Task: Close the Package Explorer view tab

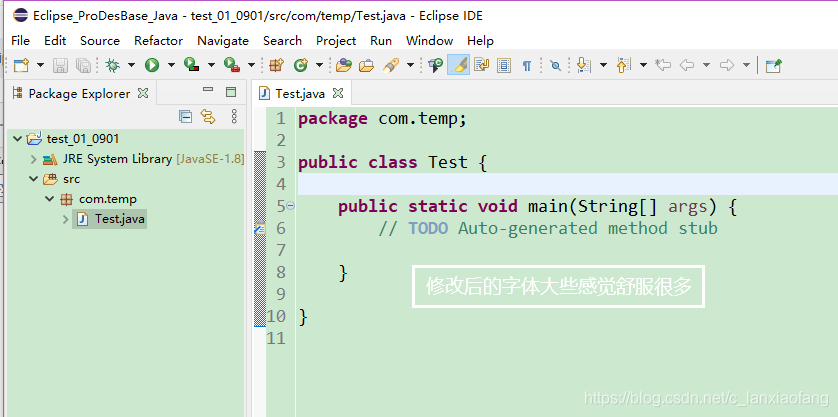Action: click(x=143, y=93)
